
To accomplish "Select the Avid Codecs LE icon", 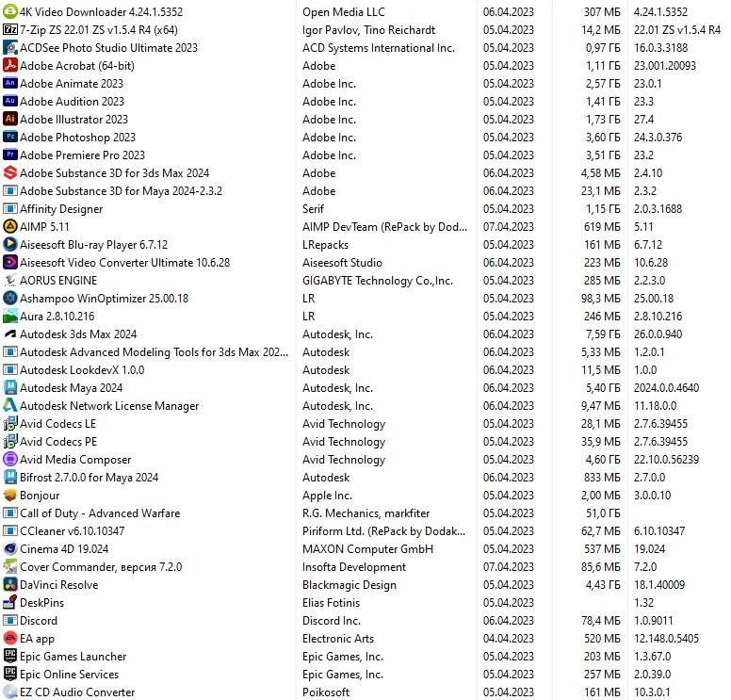I will [x=9, y=423].
